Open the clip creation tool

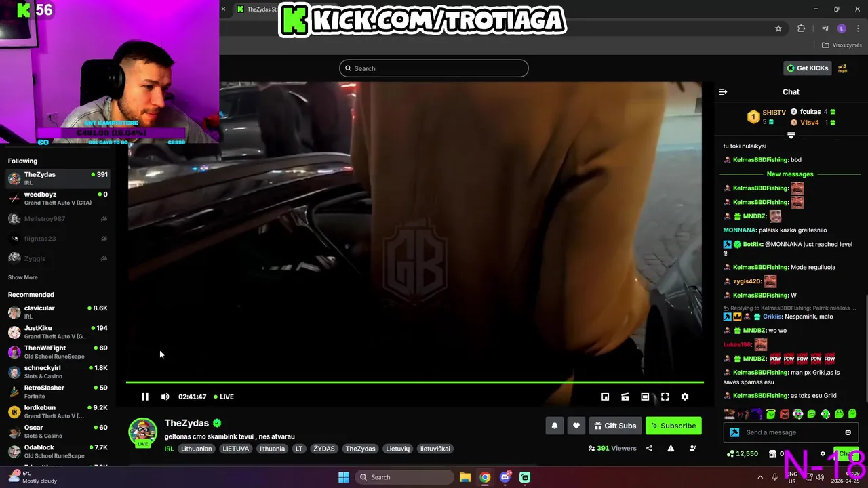[625, 396]
